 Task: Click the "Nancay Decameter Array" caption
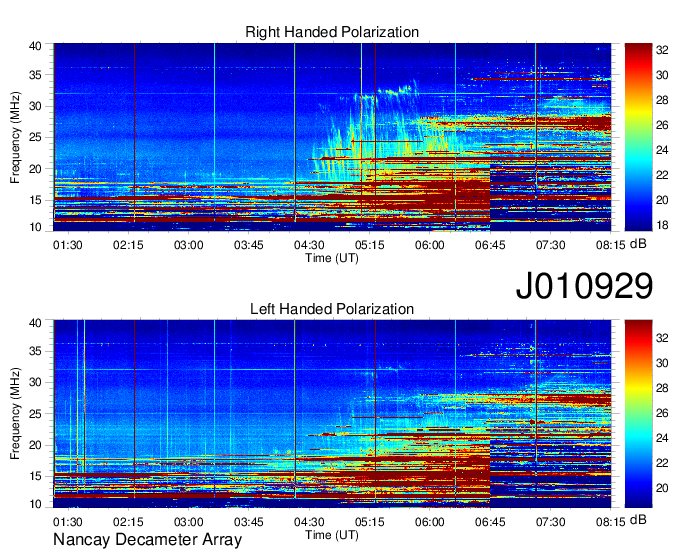(x=147, y=540)
